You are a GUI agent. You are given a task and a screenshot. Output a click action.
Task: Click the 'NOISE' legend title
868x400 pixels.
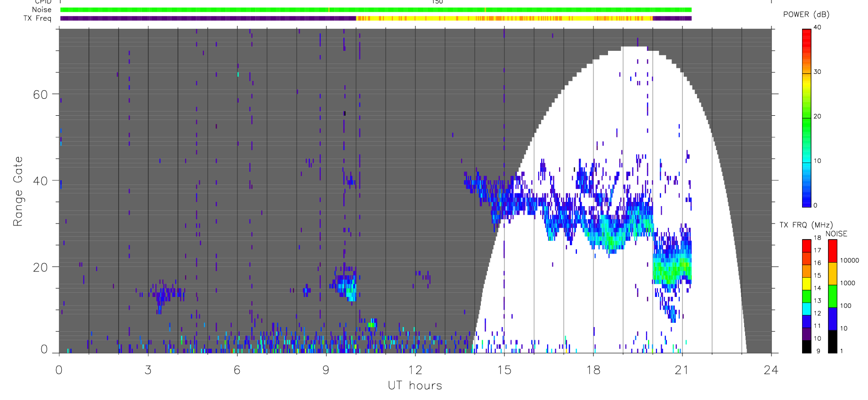(x=836, y=234)
